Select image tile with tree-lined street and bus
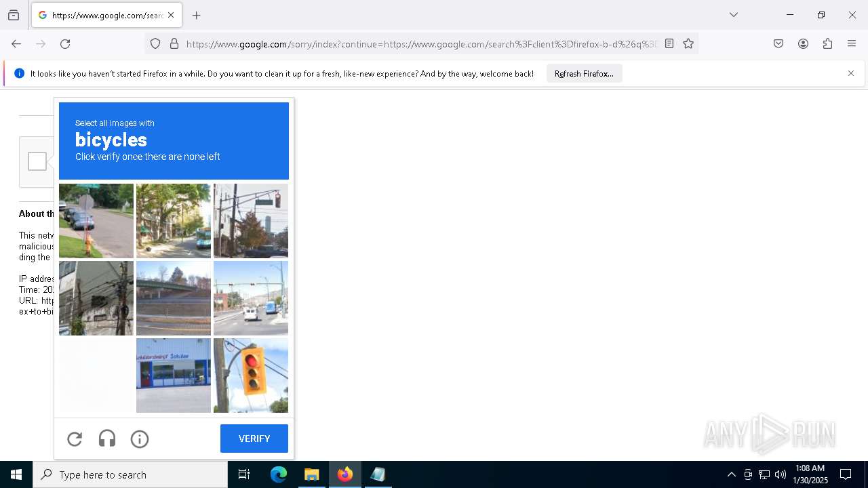The image size is (868, 488). (174, 221)
